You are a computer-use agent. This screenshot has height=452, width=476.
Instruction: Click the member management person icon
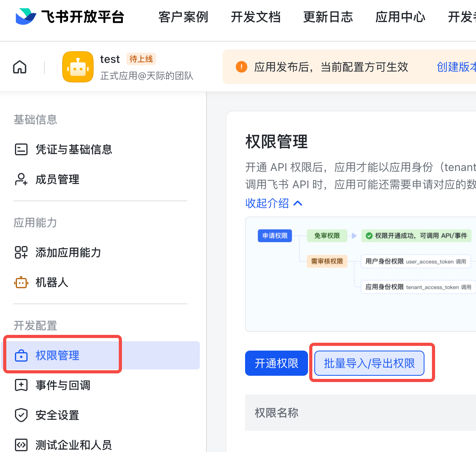21,179
